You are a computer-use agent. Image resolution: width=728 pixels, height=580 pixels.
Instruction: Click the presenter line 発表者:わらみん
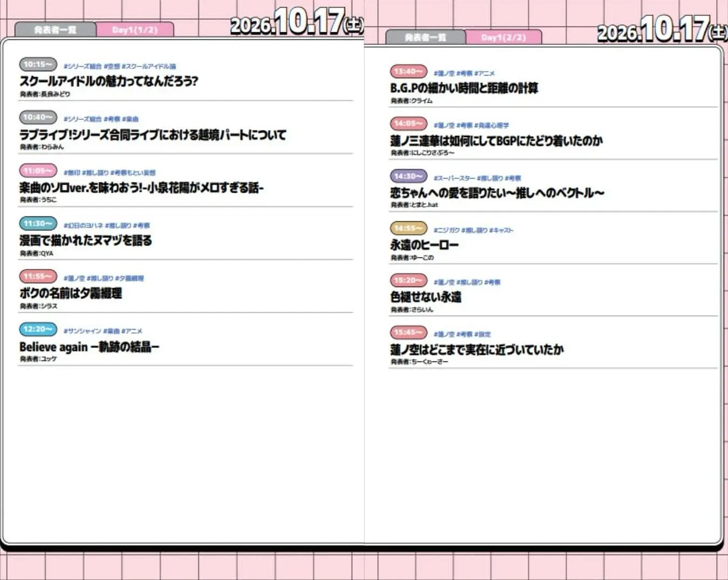click(42, 147)
